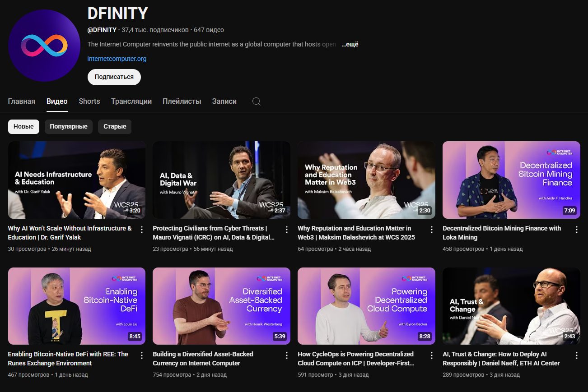Open options menu for Bitcoin-Native DeFi video
Viewport: 588px width, 392px height.
[142, 355]
